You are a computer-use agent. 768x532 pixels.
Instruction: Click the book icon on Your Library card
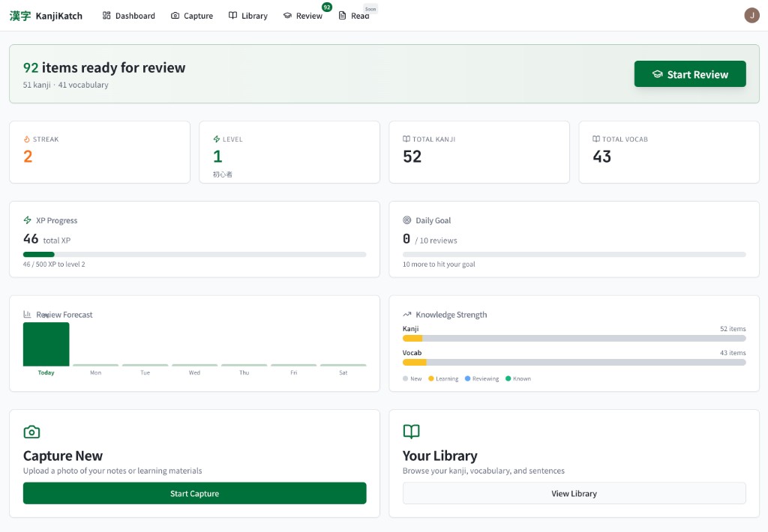411,432
